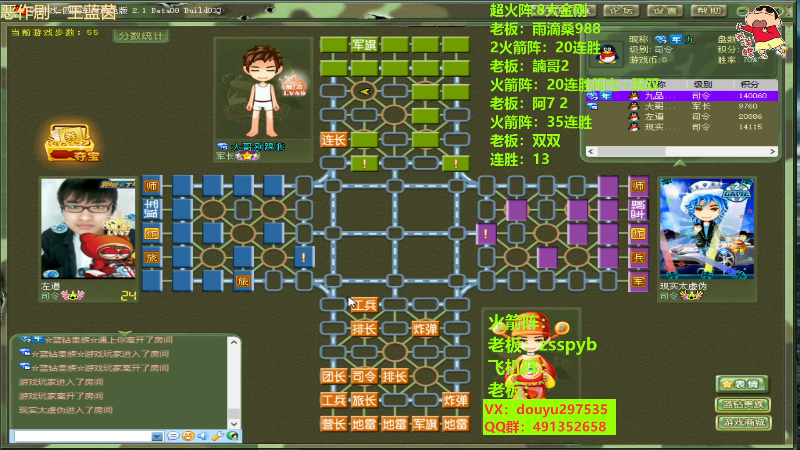
Task: Open the 论坛 forum menu button
Action: point(621,10)
